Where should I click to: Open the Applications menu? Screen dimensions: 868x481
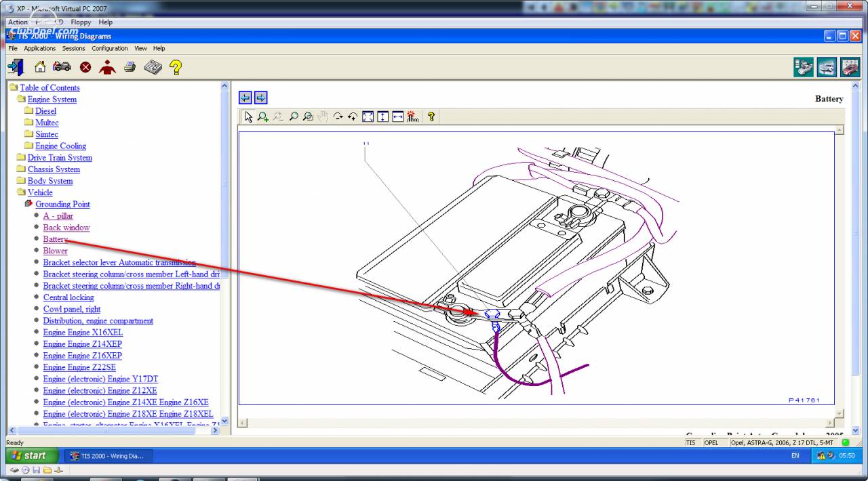40,48
